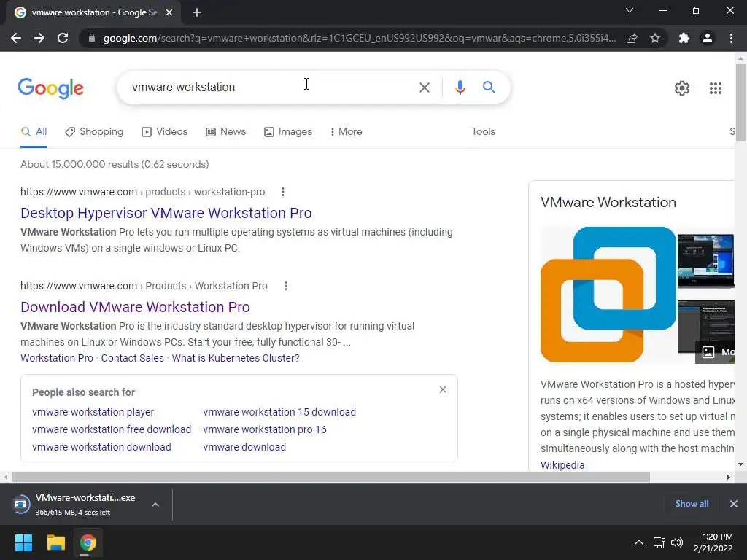Open the Chrome profile menu

tap(708, 38)
